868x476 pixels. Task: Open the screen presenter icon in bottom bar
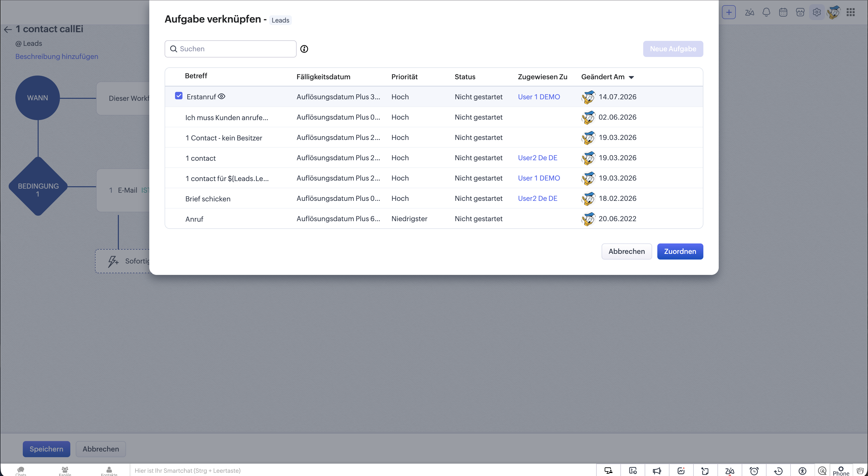click(608, 471)
